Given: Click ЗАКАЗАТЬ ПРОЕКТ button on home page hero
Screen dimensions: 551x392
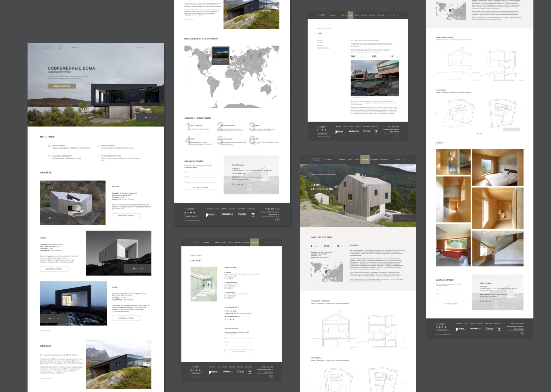Looking at the screenshot, I should click(62, 86).
